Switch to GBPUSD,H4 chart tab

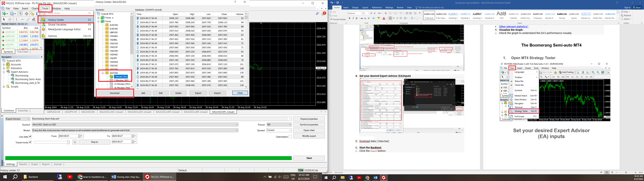click(53, 112)
